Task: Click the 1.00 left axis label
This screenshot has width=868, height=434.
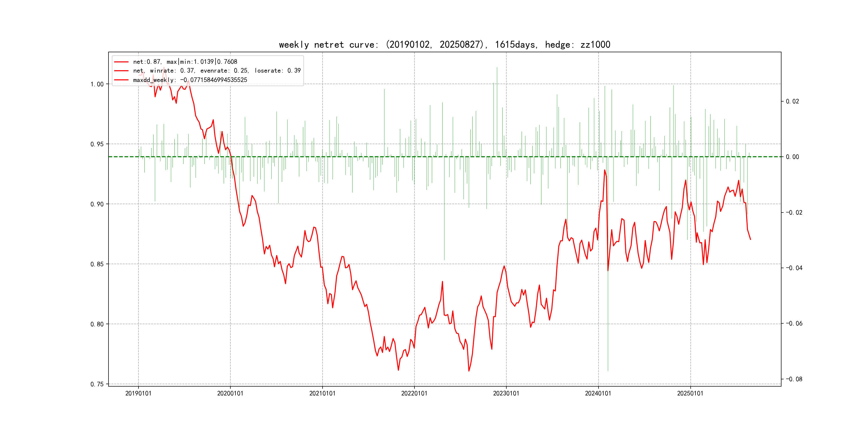Action: pyautogui.click(x=97, y=84)
